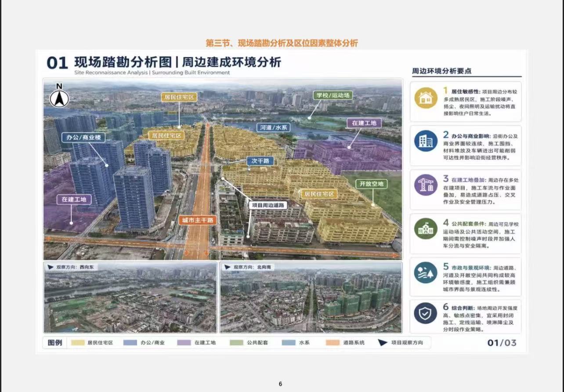Click the blue office building icon

[x=426, y=141]
